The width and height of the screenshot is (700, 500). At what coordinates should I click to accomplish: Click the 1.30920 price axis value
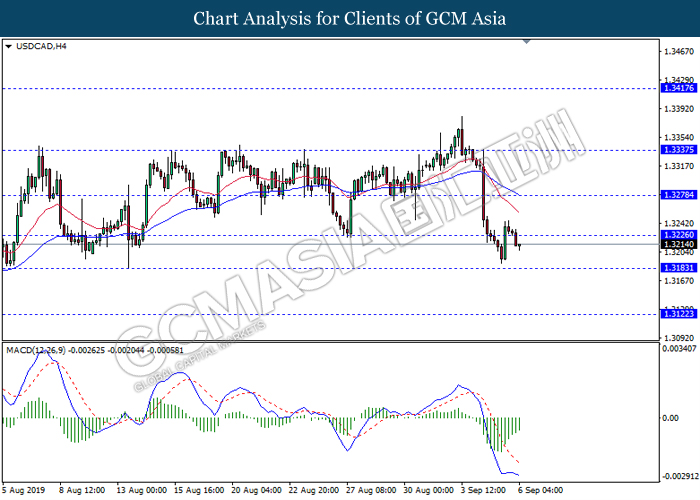tap(679, 338)
